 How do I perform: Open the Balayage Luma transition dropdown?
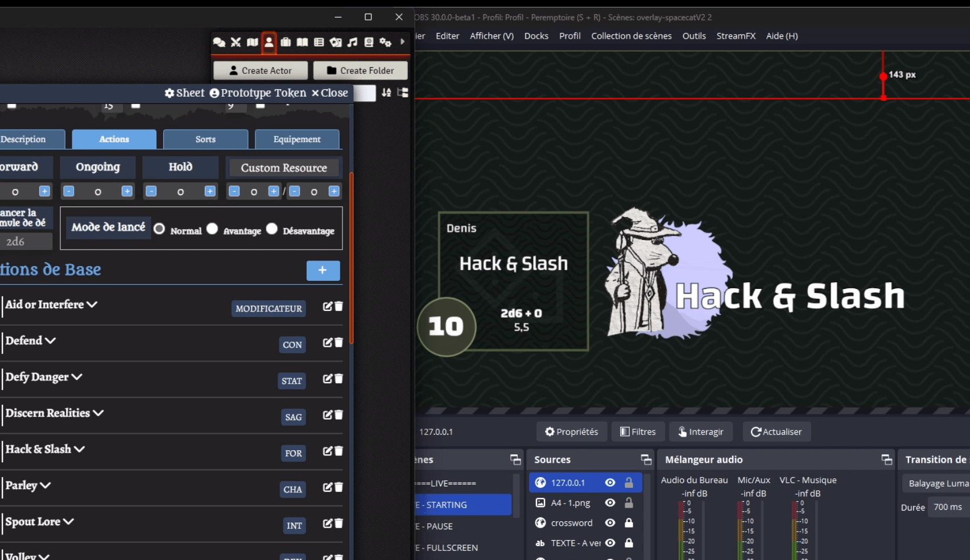pyautogui.click(x=936, y=483)
